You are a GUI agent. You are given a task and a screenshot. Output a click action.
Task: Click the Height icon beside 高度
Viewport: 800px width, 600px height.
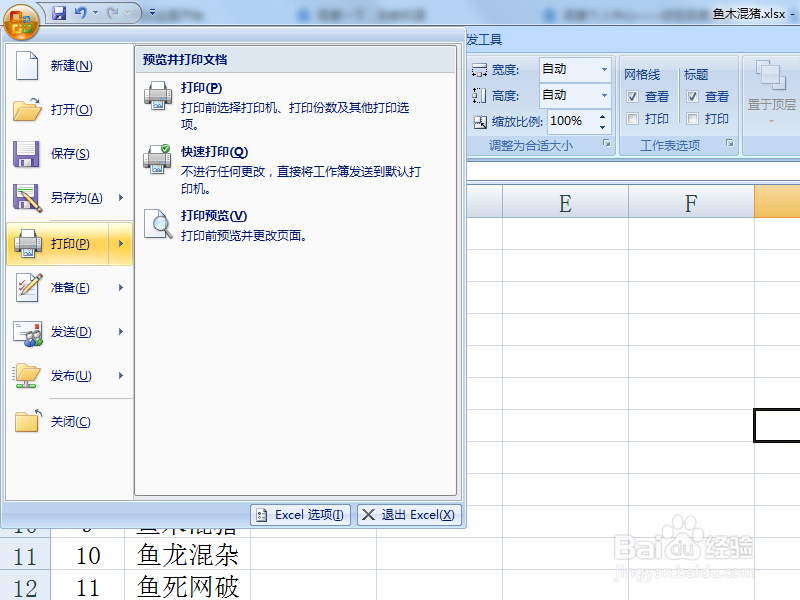[479, 95]
